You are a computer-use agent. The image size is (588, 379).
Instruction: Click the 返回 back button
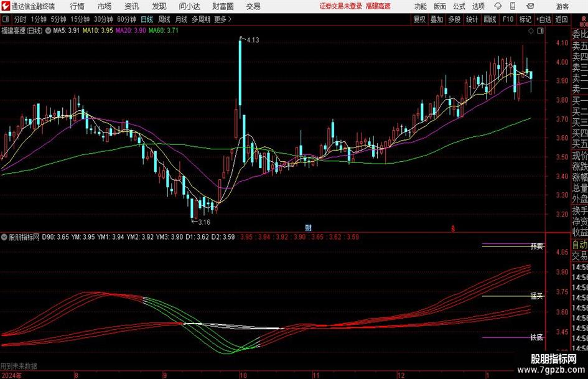pos(561,19)
